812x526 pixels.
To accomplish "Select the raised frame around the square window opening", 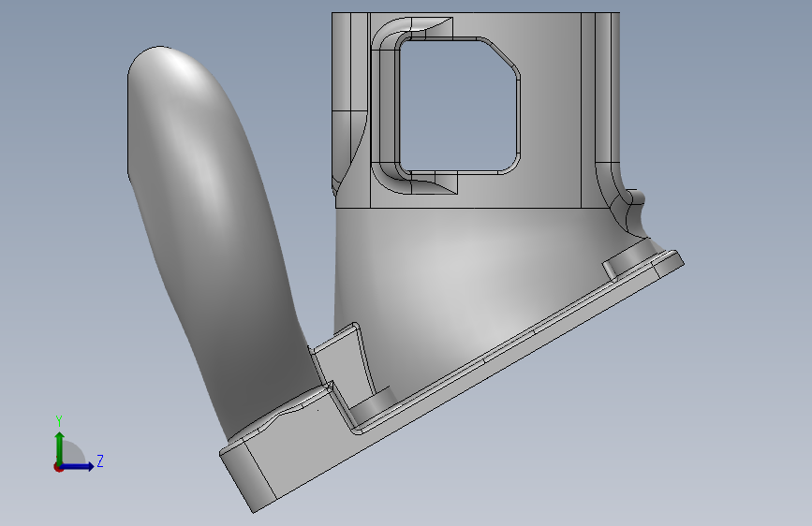I will pos(386,106).
